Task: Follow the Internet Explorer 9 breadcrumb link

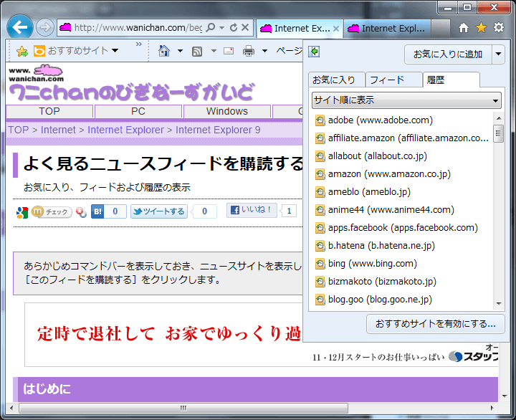Action: pyautogui.click(x=218, y=130)
